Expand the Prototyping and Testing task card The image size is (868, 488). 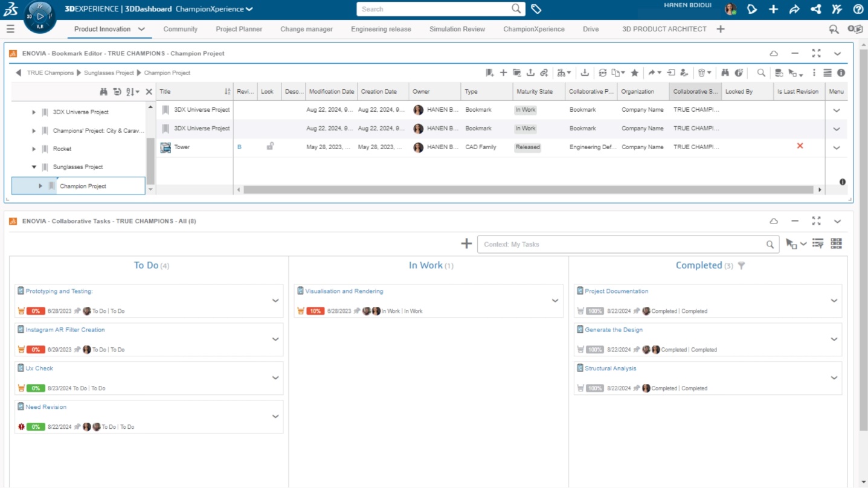point(275,301)
